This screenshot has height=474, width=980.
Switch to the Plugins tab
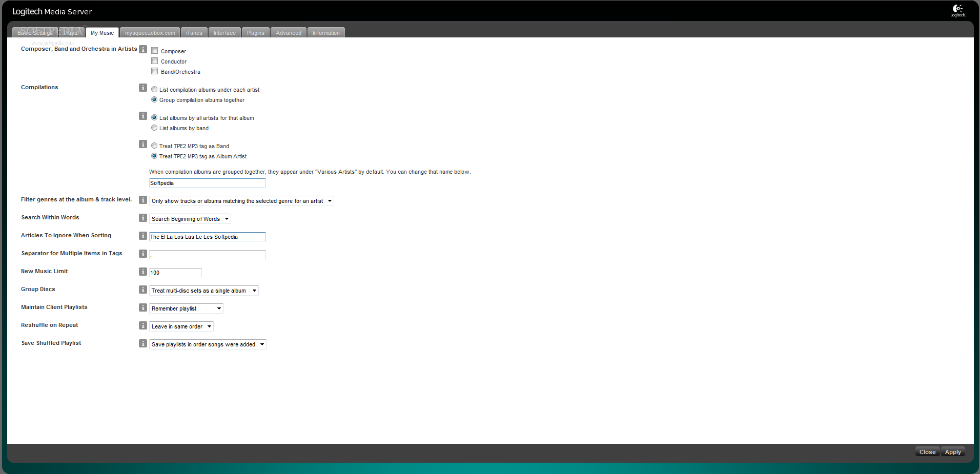[x=256, y=33]
